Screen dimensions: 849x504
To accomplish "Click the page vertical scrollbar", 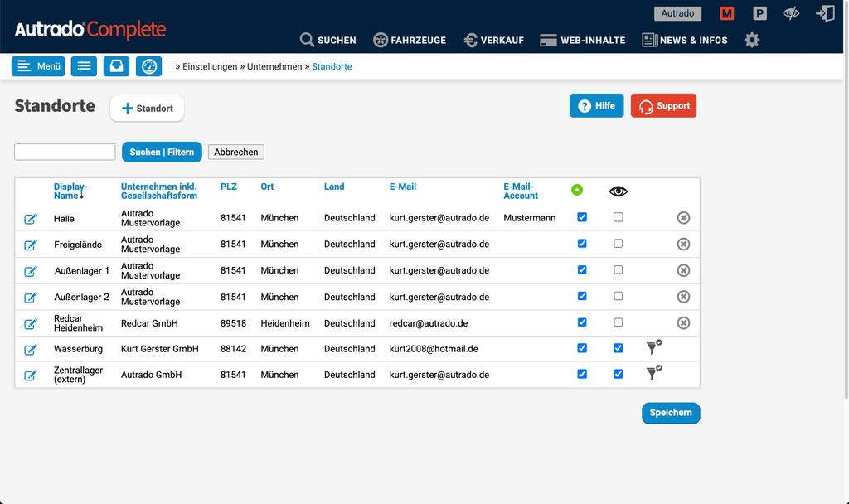I will 846,201.
